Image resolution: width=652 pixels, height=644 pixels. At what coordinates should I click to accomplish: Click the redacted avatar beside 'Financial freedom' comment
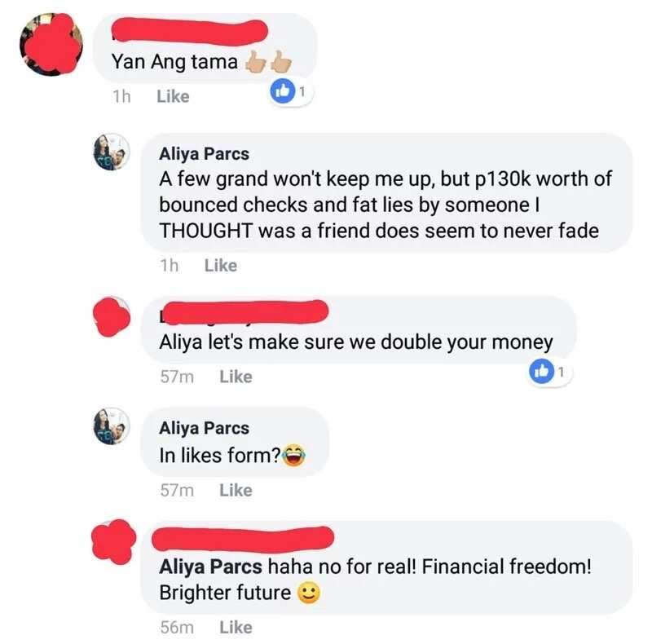[x=113, y=541]
